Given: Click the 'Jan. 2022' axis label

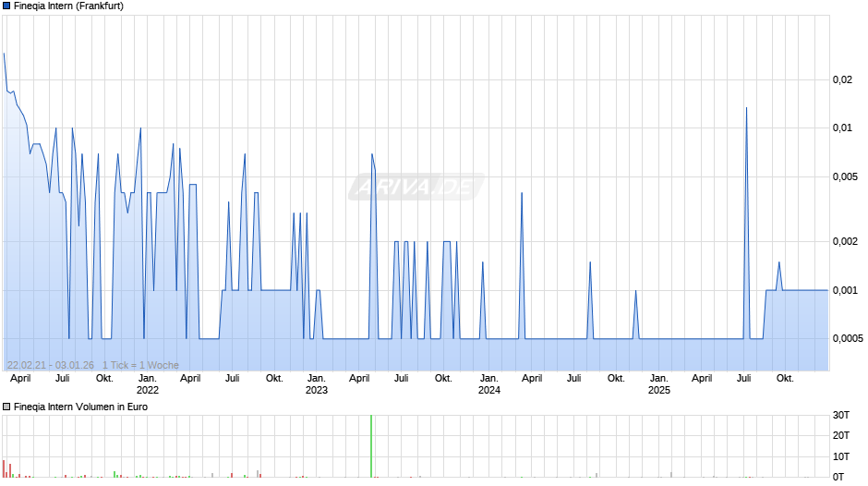Looking at the screenshot, I should pos(147,384).
